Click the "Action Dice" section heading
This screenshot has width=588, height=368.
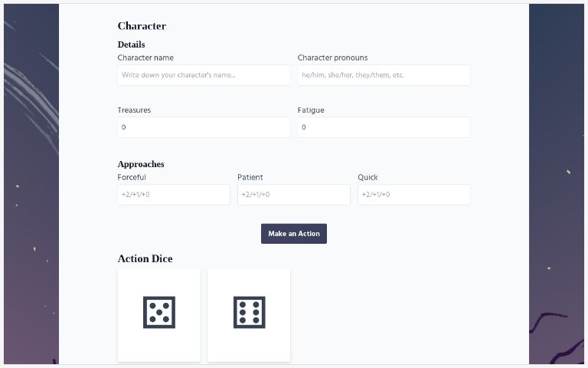(145, 258)
